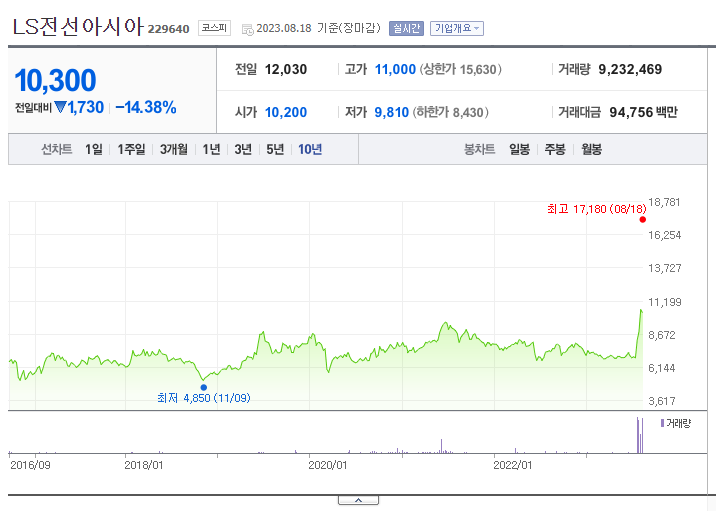This screenshot has height=511, width=716.
Task: Click the 2020/01 axis label
Action: [327, 465]
